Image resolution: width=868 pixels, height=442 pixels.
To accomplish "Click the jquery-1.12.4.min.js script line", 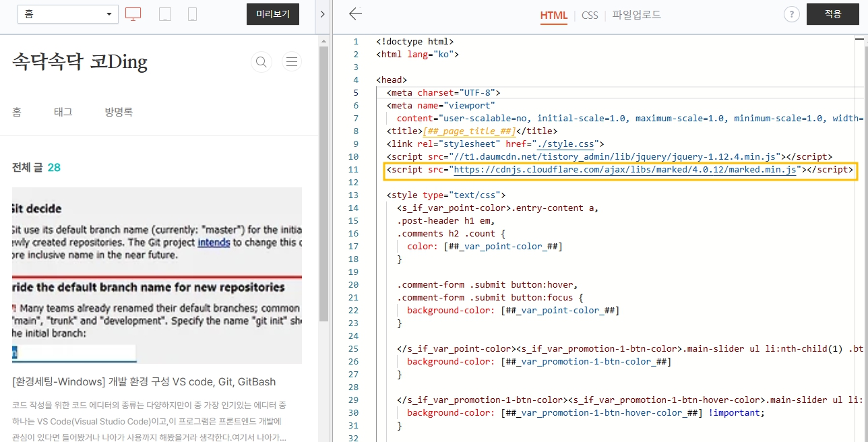I will tap(609, 157).
